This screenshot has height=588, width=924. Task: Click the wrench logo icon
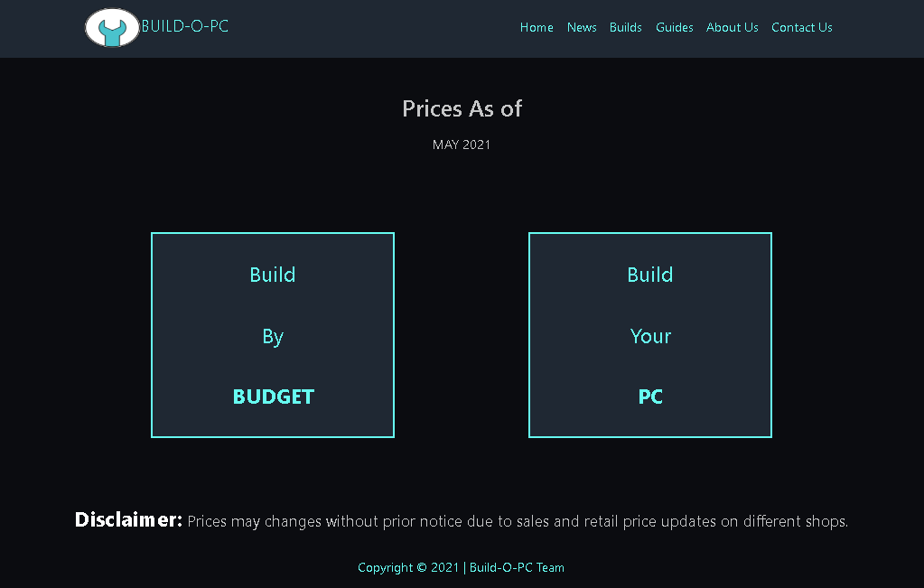coord(111,28)
